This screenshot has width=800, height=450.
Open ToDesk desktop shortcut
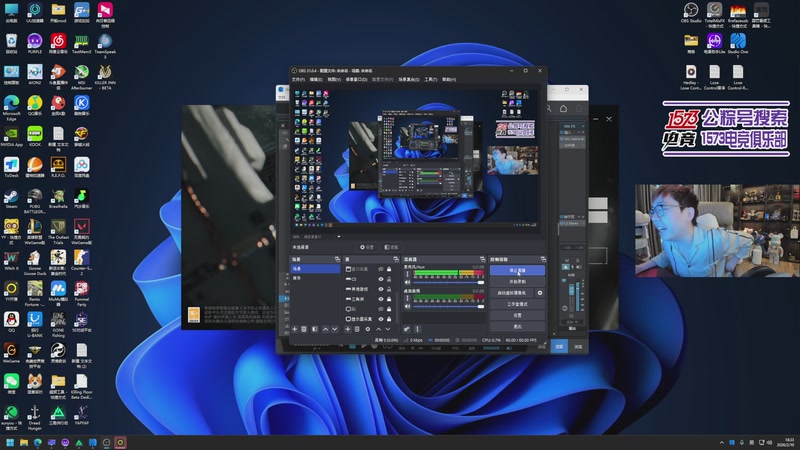click(x=11, y=167)
